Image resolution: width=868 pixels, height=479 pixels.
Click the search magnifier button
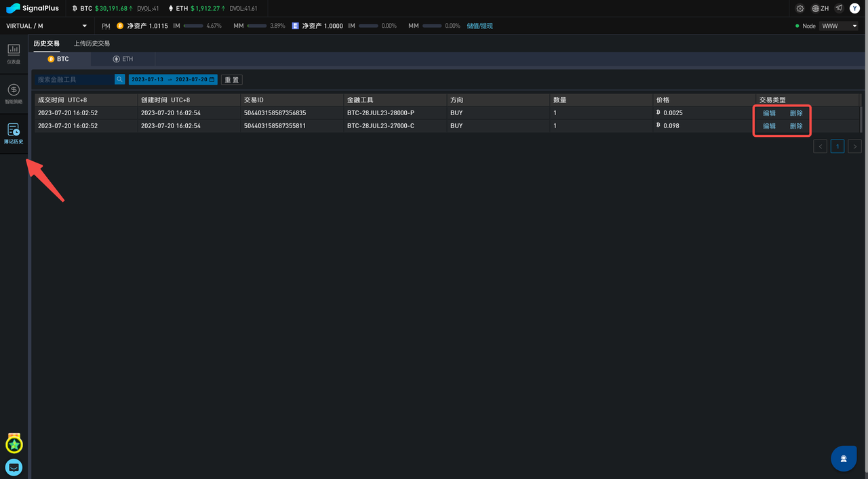120,79
